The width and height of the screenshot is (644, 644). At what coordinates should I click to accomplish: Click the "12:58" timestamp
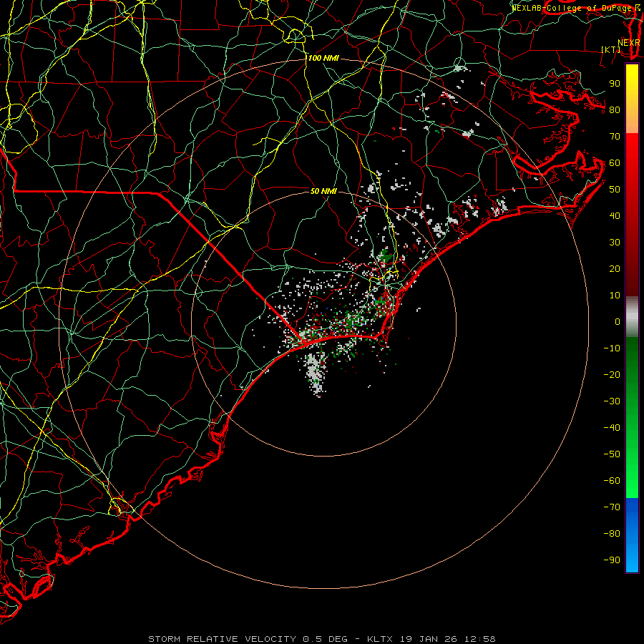(480, 639)
